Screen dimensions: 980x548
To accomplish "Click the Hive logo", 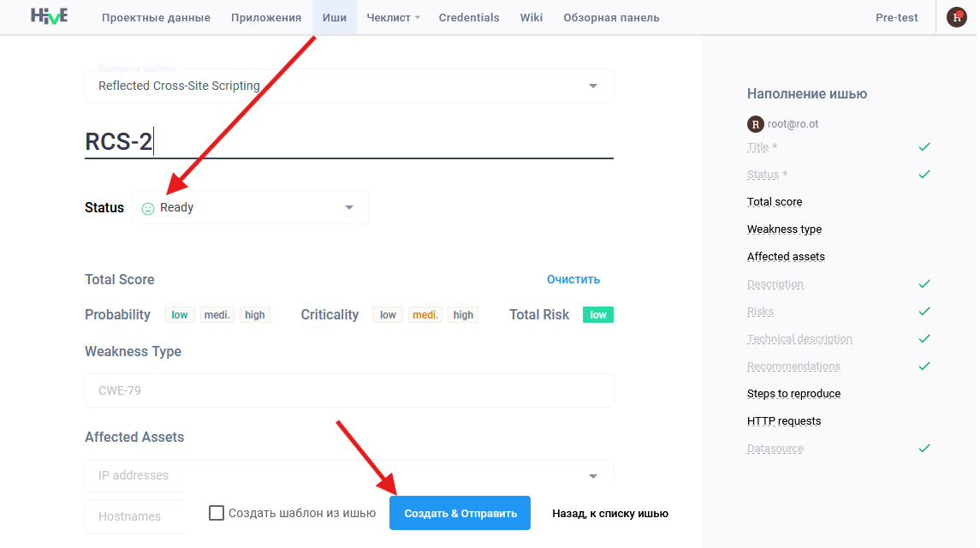I will coord(49,15).
